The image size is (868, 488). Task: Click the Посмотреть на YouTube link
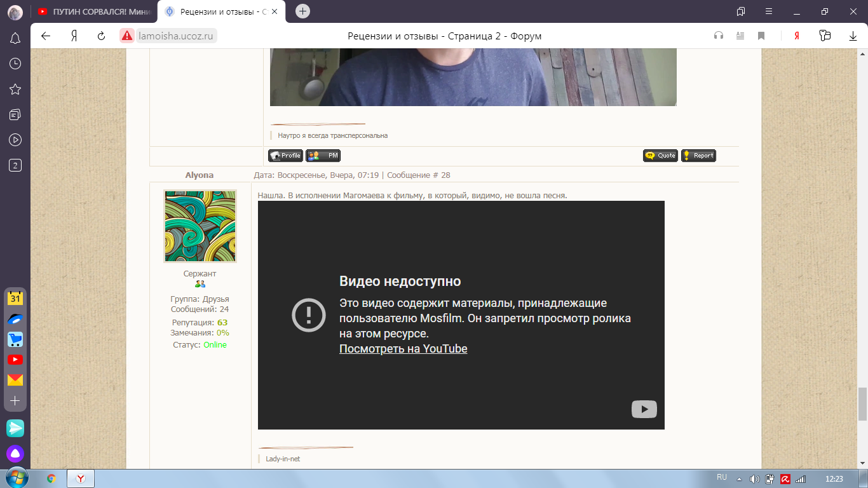pos(403,349)
